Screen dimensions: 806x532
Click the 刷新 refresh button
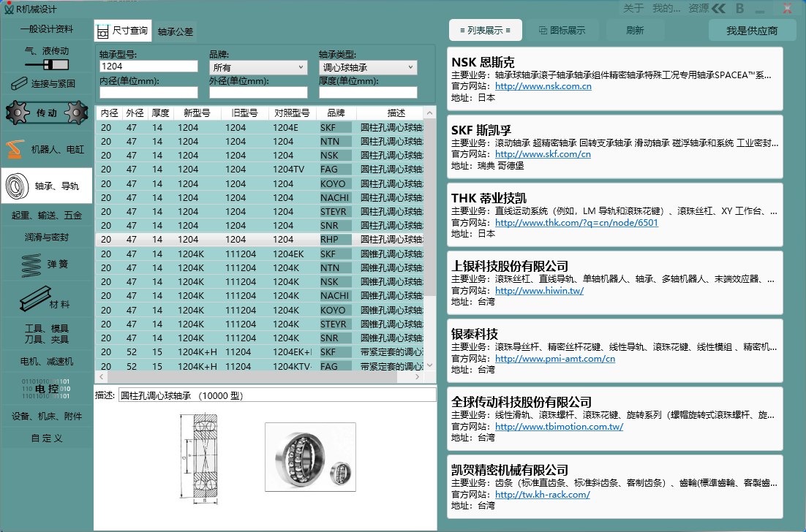click(x=635, y=30)
